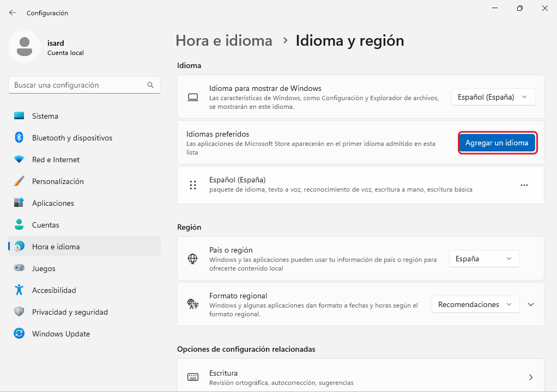Expand the Formato regional section chevron
Viewport: 557px width, 392px height.
[531, 304]
